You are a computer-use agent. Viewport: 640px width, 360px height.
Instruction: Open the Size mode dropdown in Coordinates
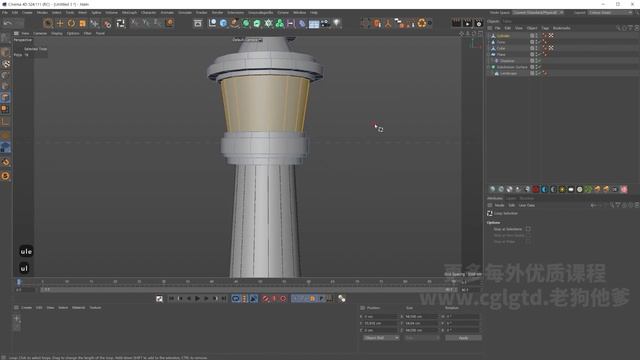(x=422, y=338)
